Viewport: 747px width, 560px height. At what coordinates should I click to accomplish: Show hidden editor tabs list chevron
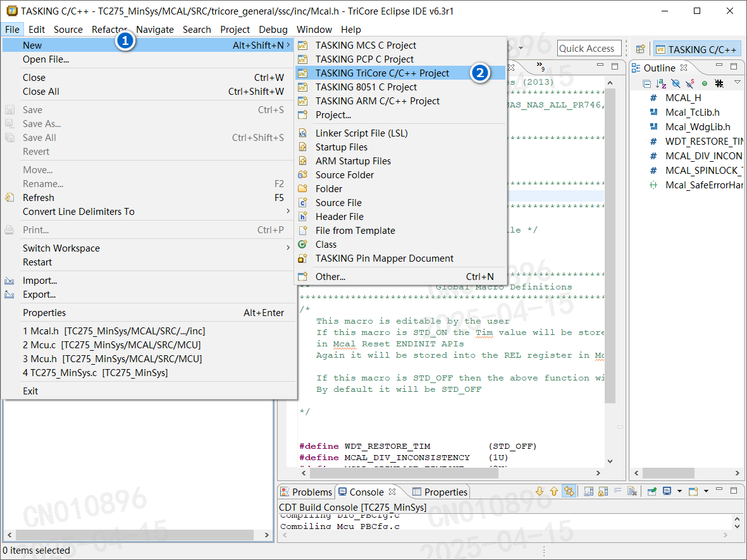pos(540,66)
